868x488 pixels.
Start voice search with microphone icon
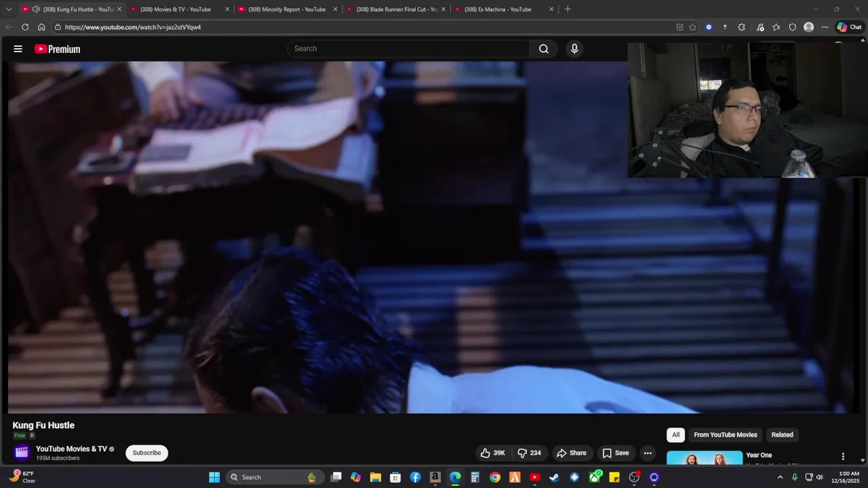point(574,49)
